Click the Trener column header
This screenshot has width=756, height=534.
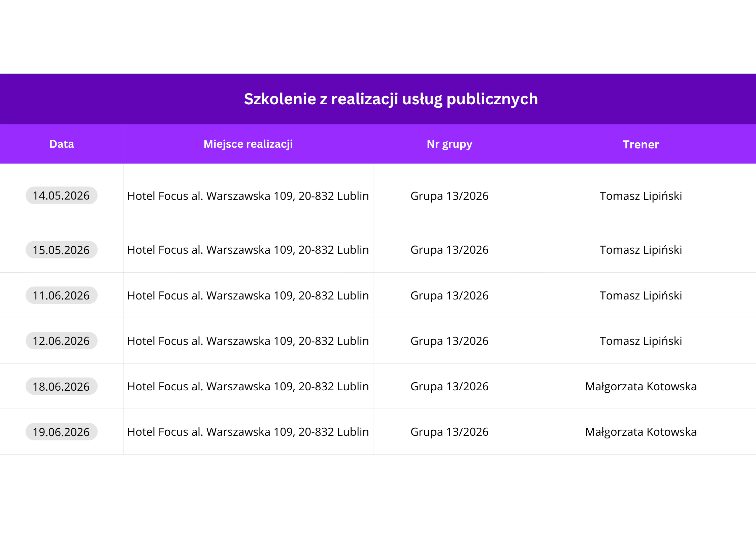point(640,144)
